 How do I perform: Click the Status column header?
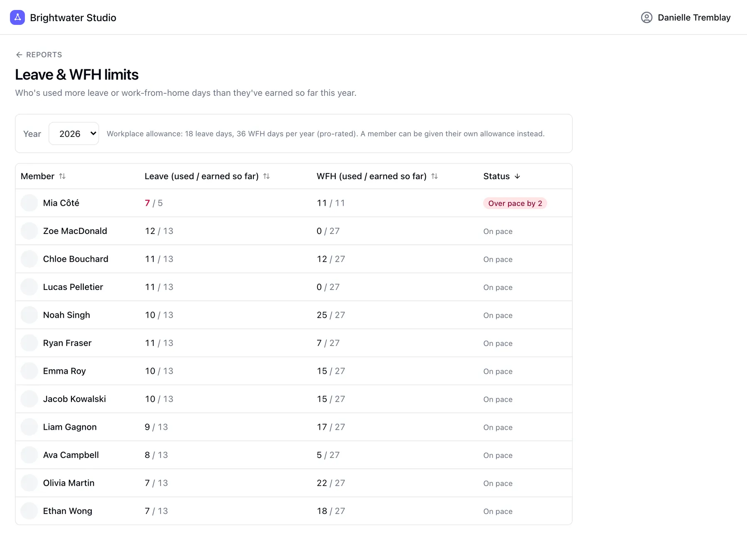[x=502, y=176]
